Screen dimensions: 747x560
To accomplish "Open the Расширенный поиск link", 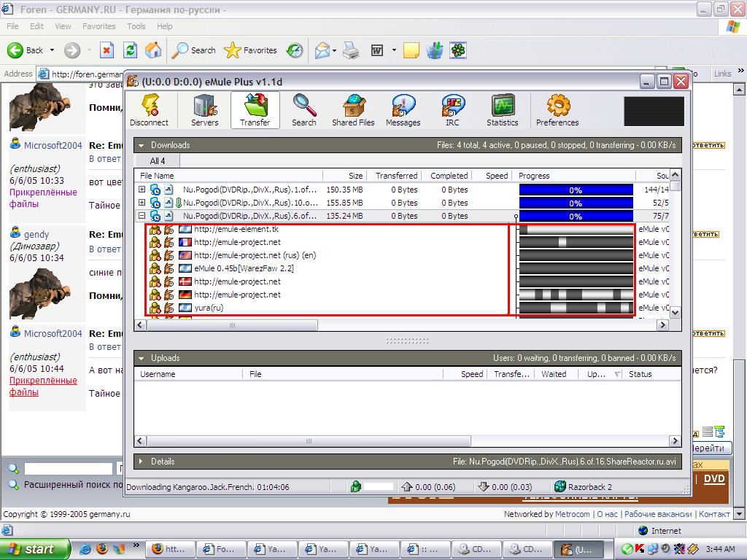I will [73, 485].
